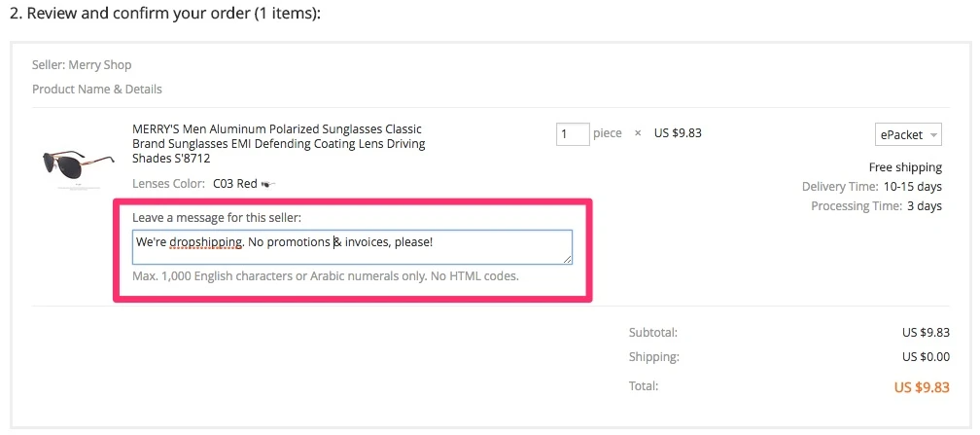Viewport: 980px width, 435px height.
Task: Open the ePacket shipping method dropdown
Action: [908, 134]
